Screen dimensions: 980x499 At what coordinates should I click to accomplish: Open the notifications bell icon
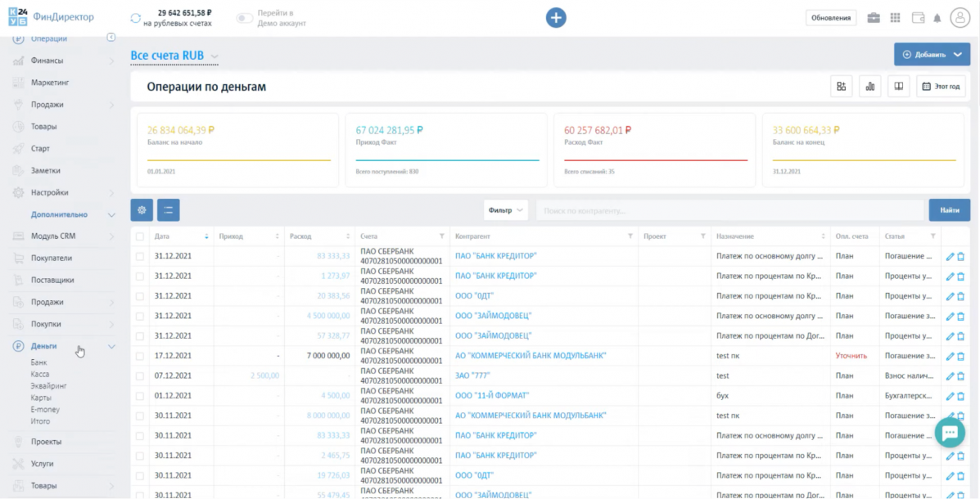937,18
